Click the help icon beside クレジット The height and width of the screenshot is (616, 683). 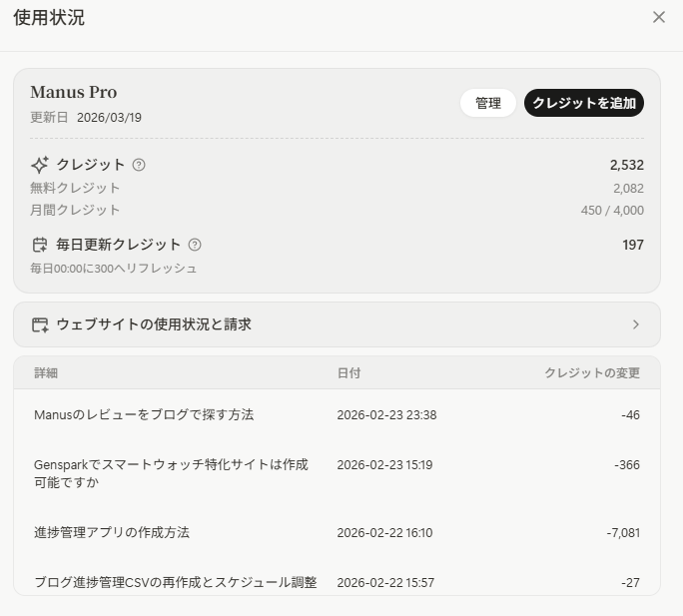click(139, 165)
